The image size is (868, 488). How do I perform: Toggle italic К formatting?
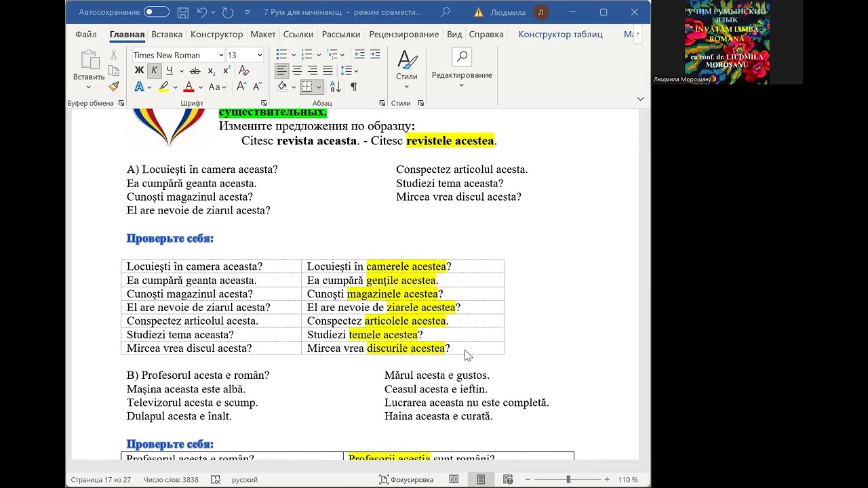click(154, 70)
